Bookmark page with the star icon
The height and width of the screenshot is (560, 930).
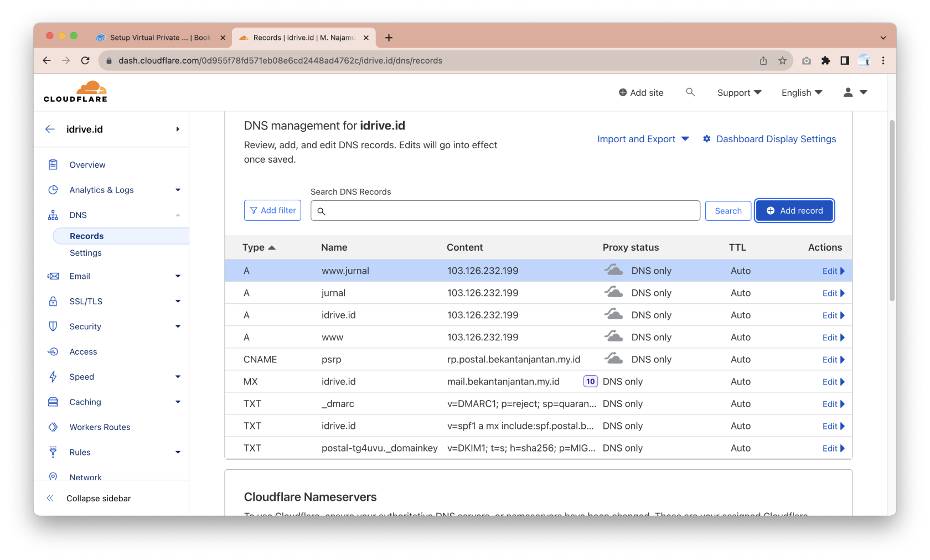[782, 60]
